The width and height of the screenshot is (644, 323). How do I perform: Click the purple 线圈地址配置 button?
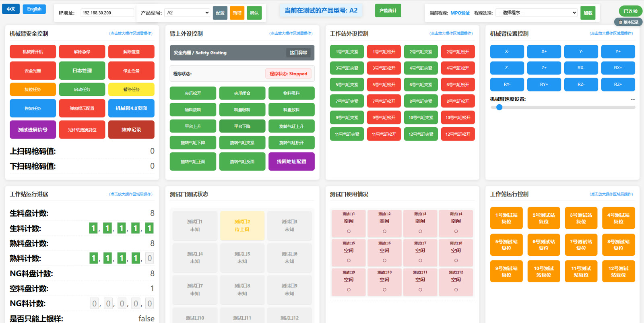[x=291, y=161]
